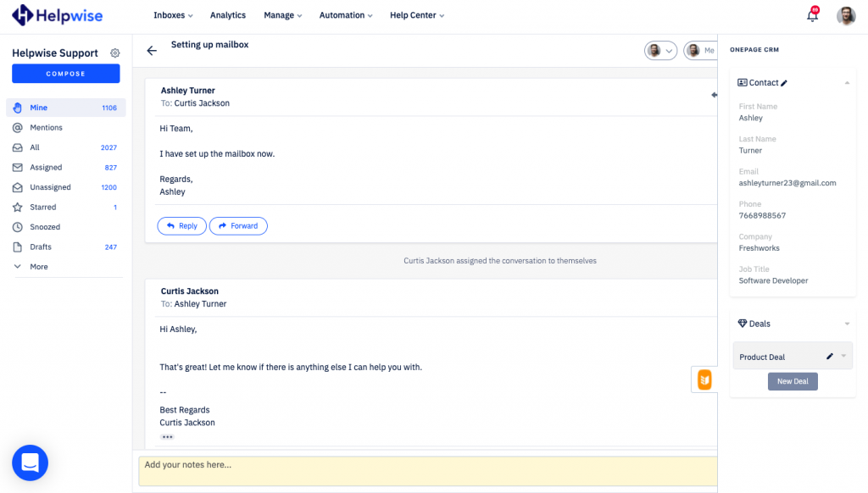Collapse the Contact section

point(847,83)
